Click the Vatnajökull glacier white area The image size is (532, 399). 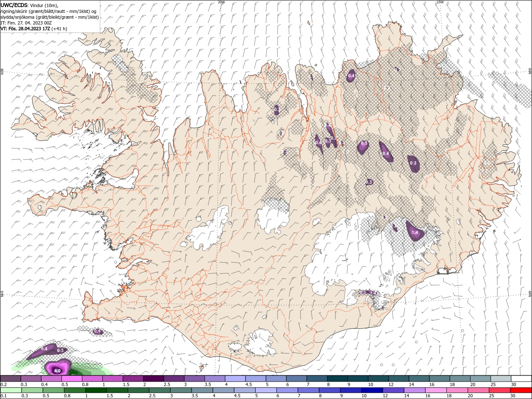click(x=349, y=254)
